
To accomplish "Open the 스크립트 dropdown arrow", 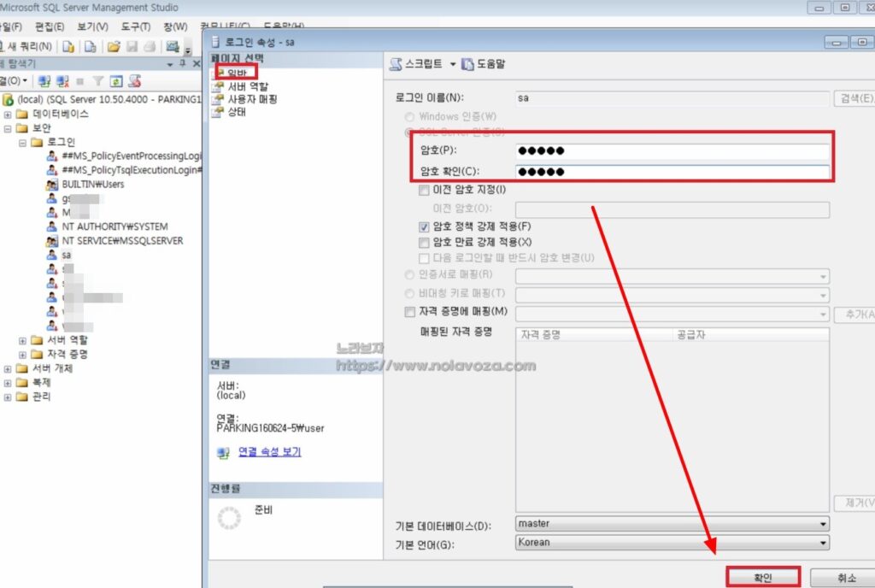I will [x=453, y=65].
